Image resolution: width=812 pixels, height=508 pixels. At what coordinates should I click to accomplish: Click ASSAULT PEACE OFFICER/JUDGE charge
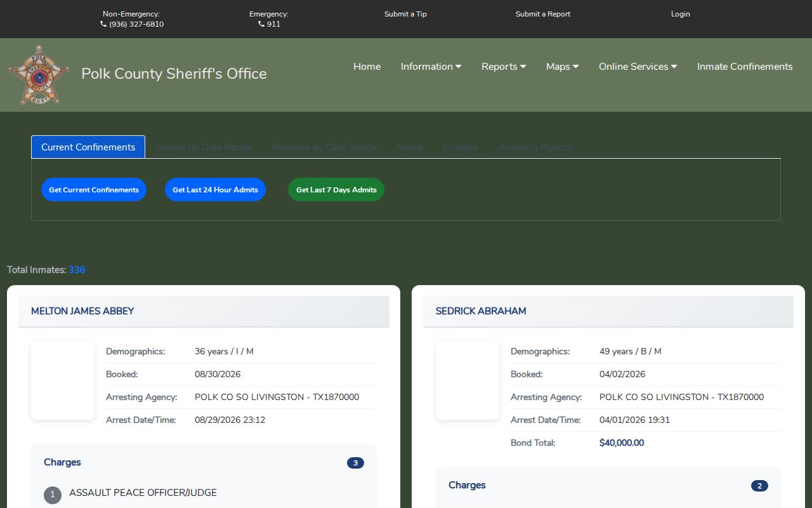(x=143, y=493)
